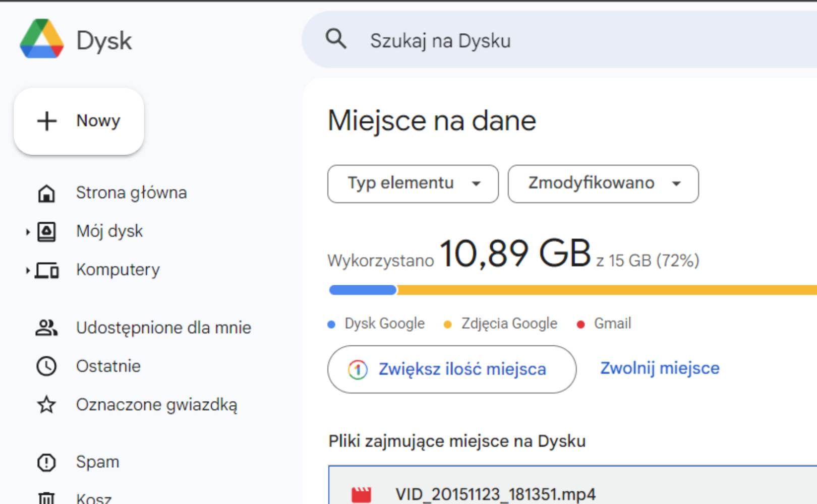Click the z 15 GB (72%) text
This screenshot has width=817, height=504.
point(648,261)
